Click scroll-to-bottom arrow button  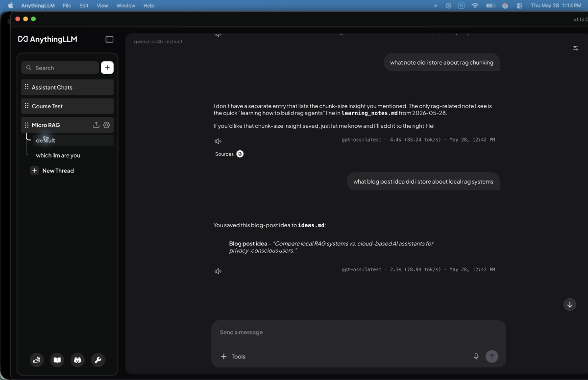[570, 305]
